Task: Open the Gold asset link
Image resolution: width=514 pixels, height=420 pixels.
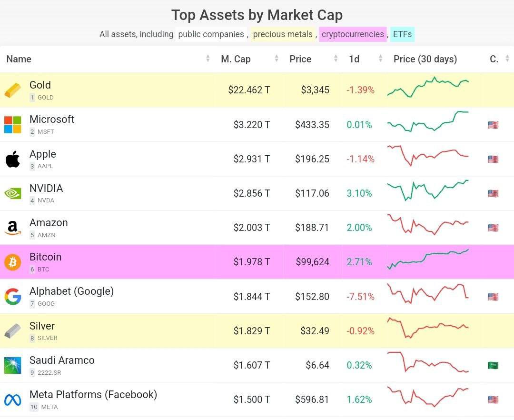Action: tap(40, 85)
